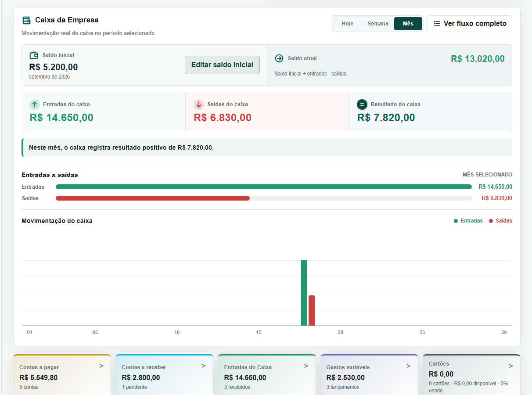
Task: Click the arrow circle icon beside Saldo atual
Action: (x=279, y=58)
